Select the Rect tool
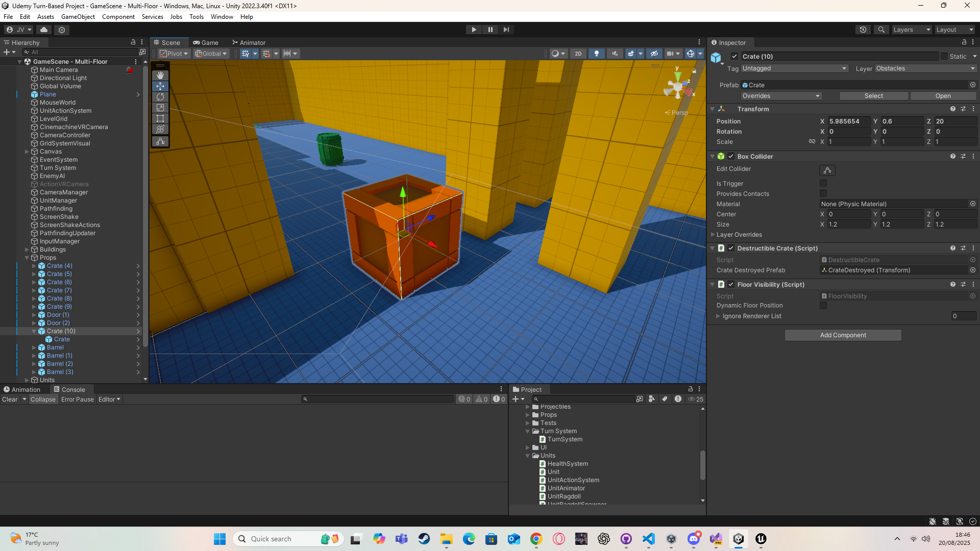 pyautogui.click(x=160, y=118)
